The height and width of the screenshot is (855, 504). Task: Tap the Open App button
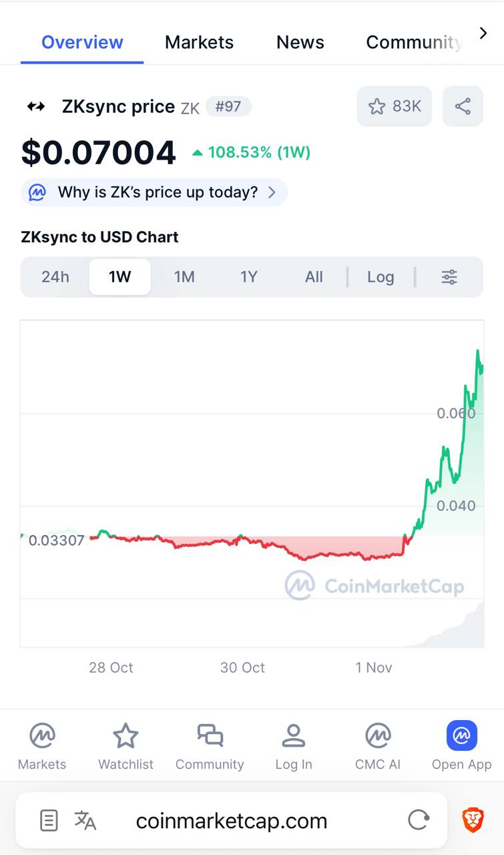tap(461, 746)
